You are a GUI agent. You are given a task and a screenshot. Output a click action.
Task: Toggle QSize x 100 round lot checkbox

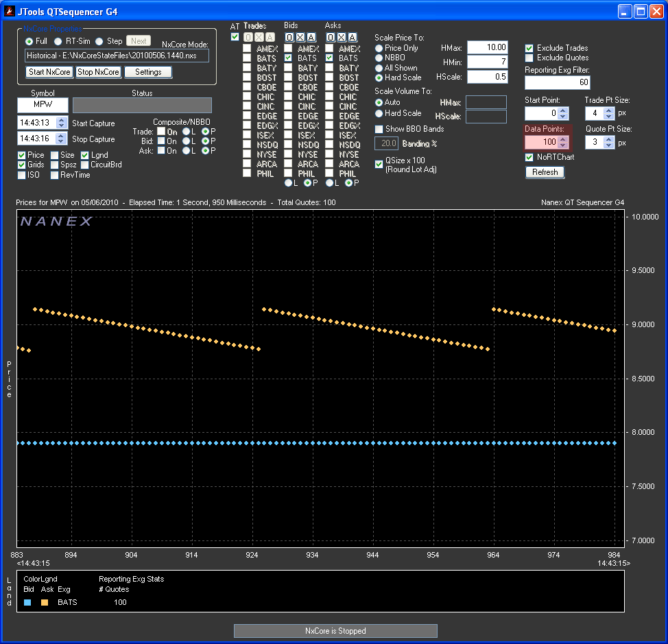click(x=379, y=165)
